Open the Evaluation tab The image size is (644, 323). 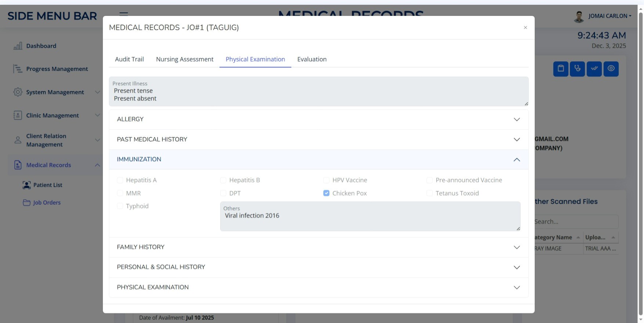pos(312,59)
